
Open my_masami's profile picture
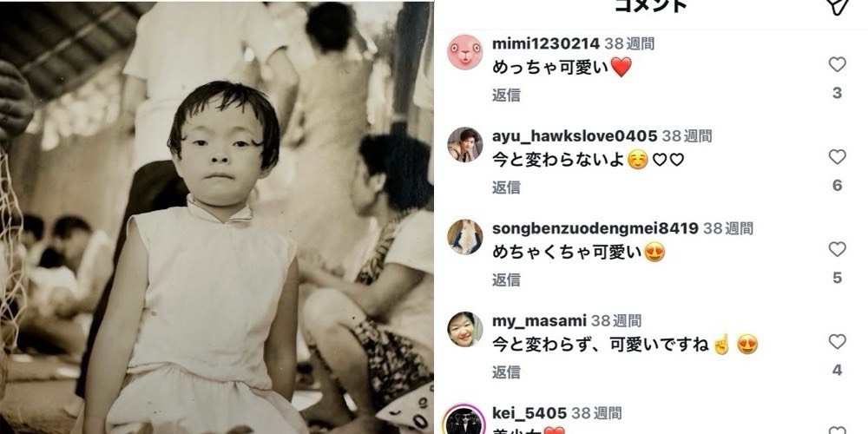coord(465,329)
